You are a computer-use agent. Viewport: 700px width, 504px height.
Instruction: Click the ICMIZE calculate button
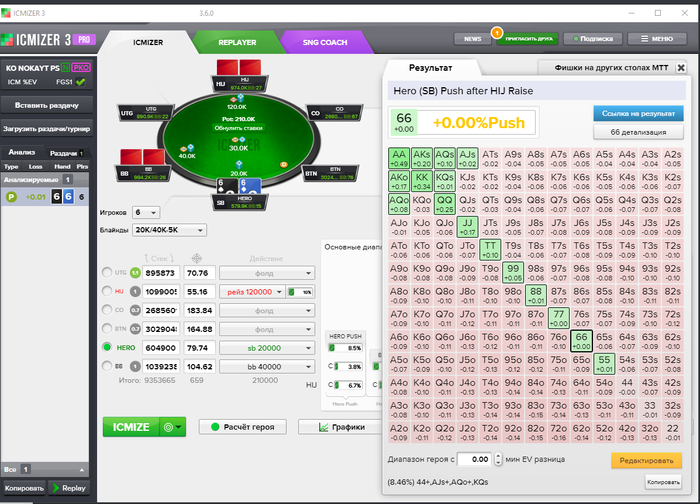pos(131,427)
